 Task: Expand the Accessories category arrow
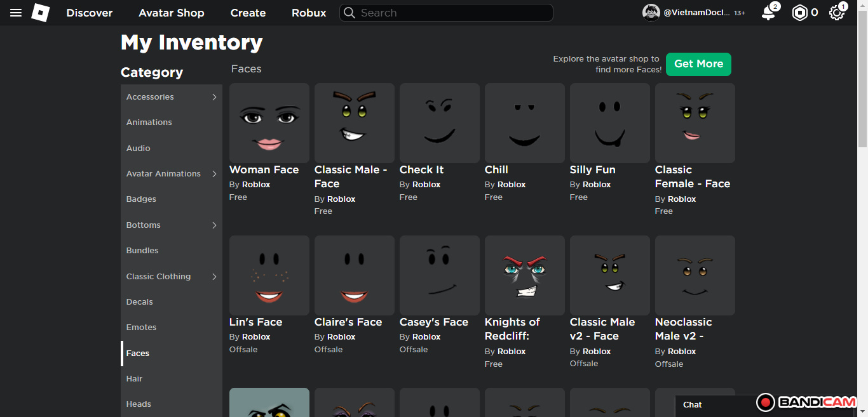[214, 97]
